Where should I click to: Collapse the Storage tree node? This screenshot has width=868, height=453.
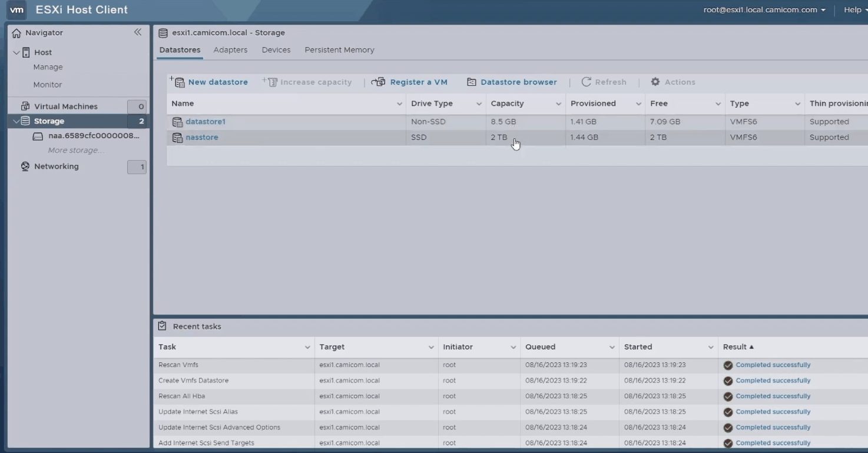pos(16,121)
